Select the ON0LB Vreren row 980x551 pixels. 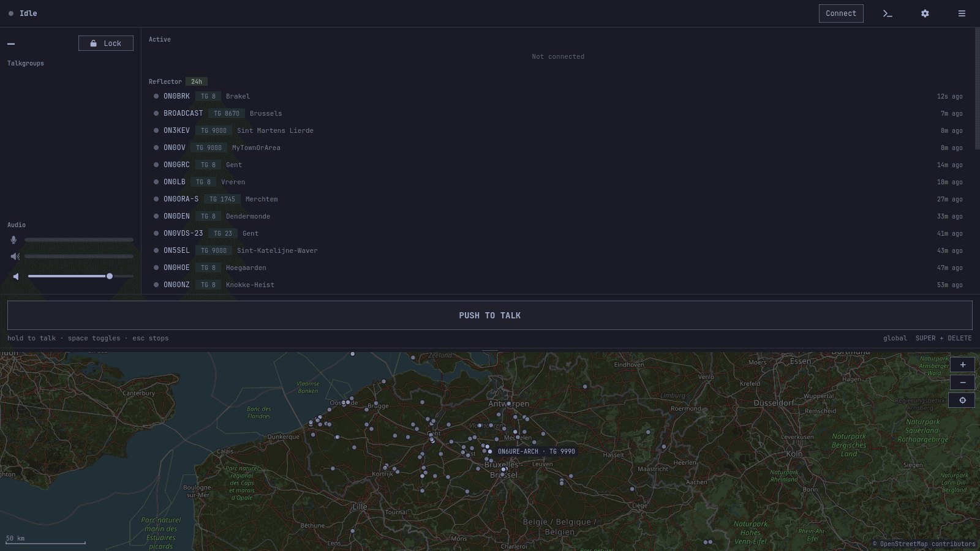pos(558,182)
